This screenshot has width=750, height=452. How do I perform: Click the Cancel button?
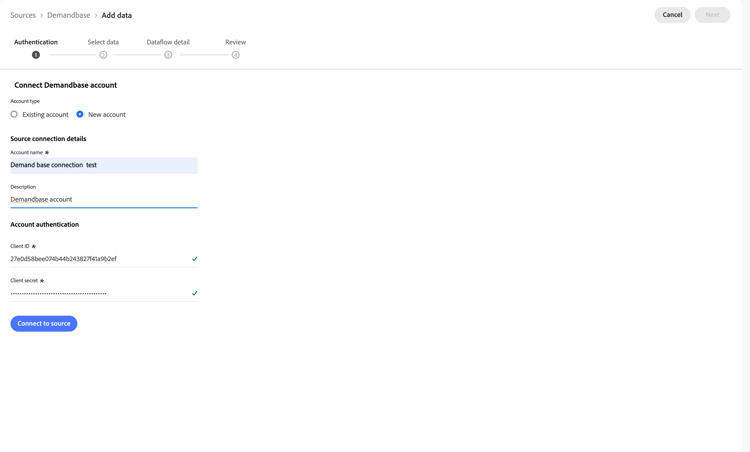point(672,15)
